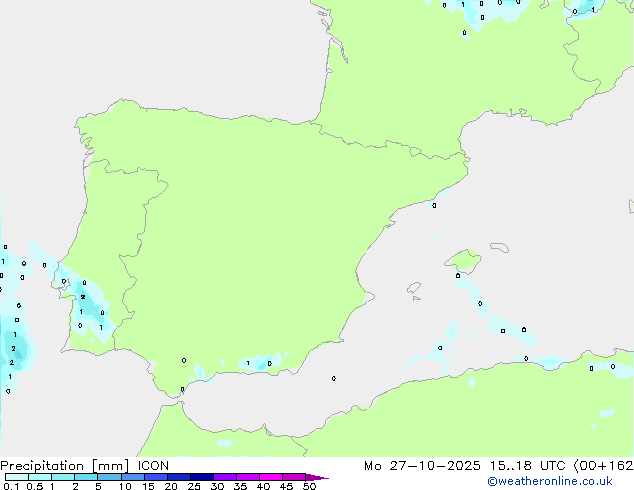Screen dimensions: 634x490
Task: Click the small Menorca island outline
Action: [x=497, y=245]
